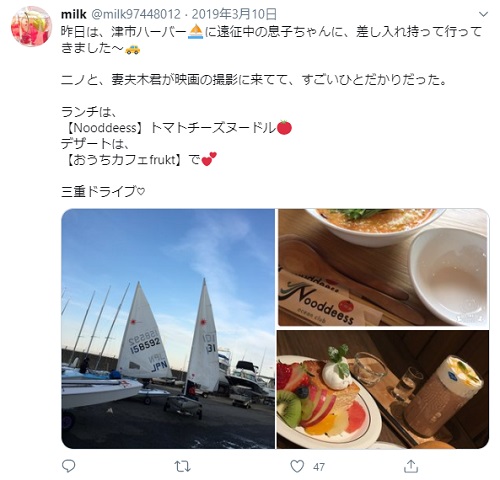Retweet this post via arrows icon
The image size is (500, 480).
point(183,466)
